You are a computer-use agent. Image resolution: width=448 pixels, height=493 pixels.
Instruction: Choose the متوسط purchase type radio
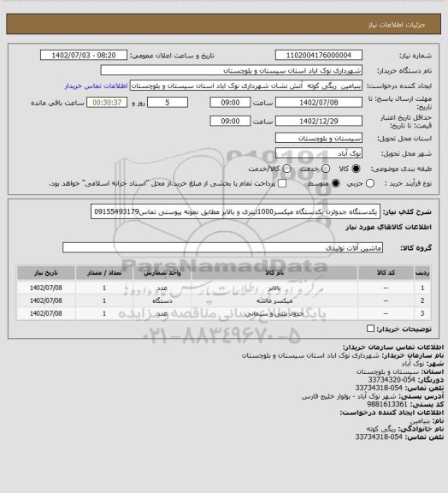point(336,183)
